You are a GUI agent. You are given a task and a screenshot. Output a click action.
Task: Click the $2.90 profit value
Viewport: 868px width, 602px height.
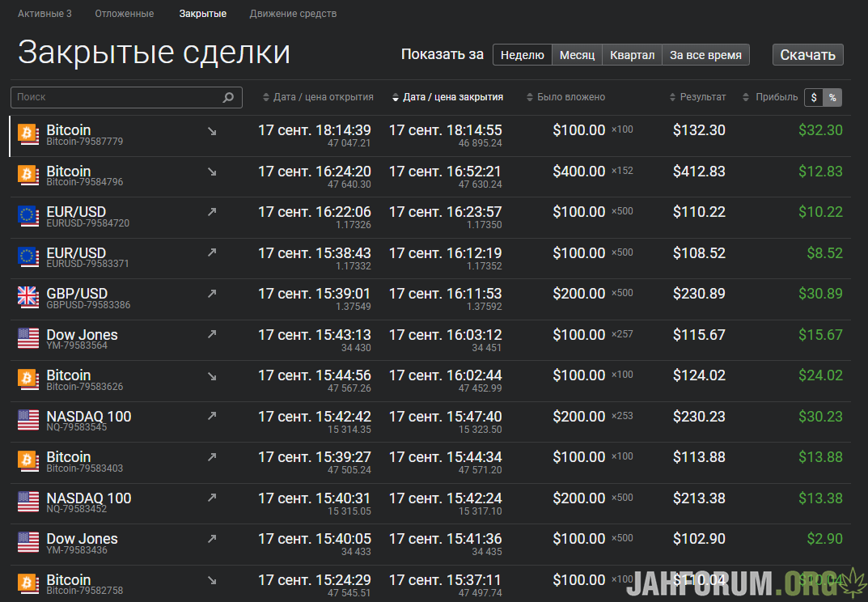(x=825, y=539)
